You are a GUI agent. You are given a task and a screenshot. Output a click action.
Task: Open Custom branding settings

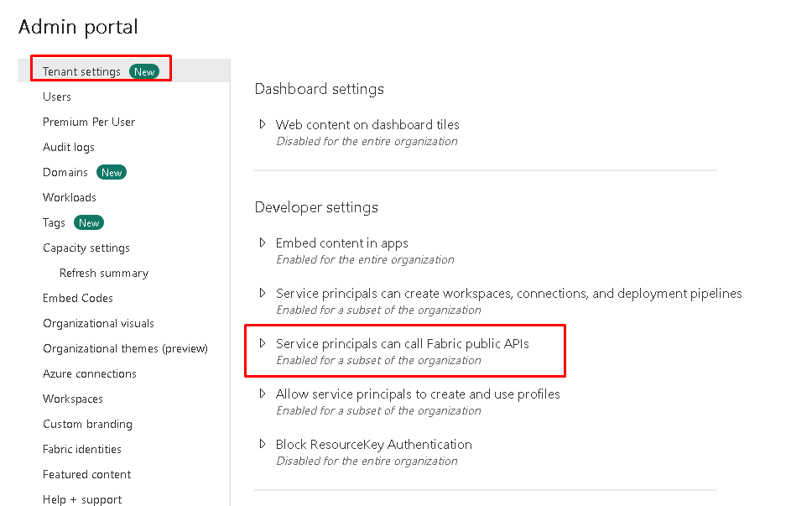pos(87,424)
